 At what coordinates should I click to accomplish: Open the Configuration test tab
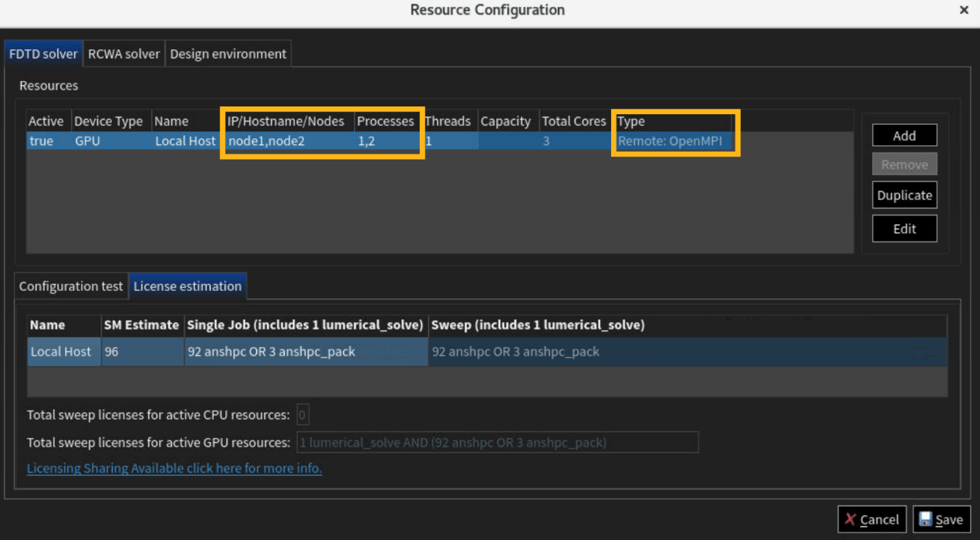(70, 286)
